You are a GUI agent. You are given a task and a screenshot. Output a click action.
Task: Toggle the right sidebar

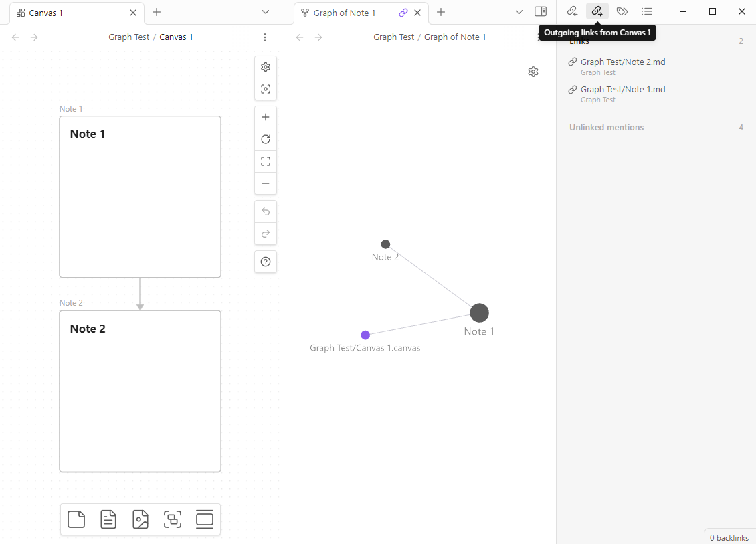click(541, 11)
